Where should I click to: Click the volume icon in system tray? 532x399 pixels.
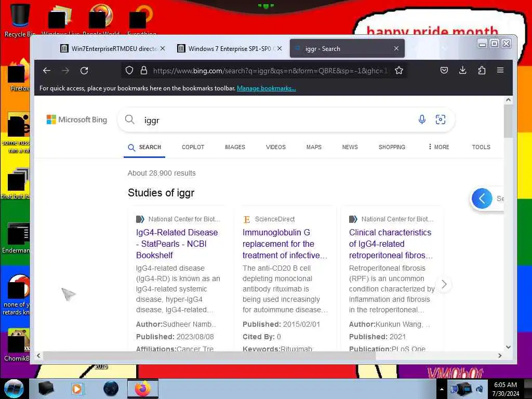(480, 389)
